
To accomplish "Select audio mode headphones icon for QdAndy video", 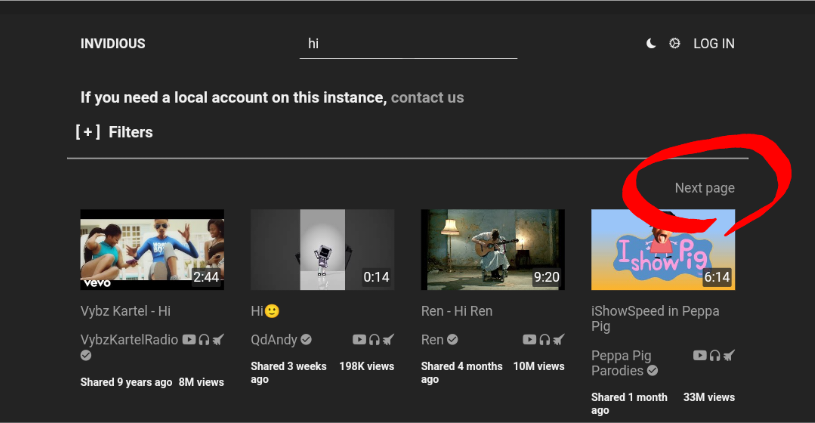I will point(374,340).
